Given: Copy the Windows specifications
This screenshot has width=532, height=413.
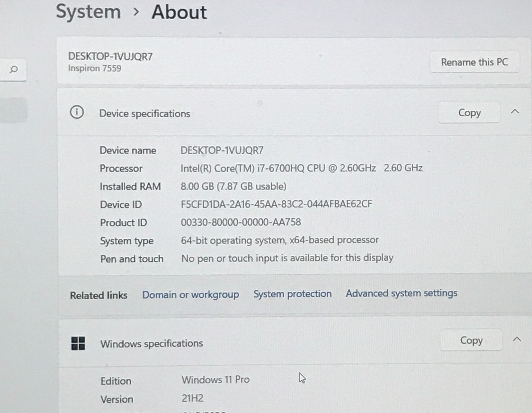Looking at the screenshot, I should (x=471, y=340).
